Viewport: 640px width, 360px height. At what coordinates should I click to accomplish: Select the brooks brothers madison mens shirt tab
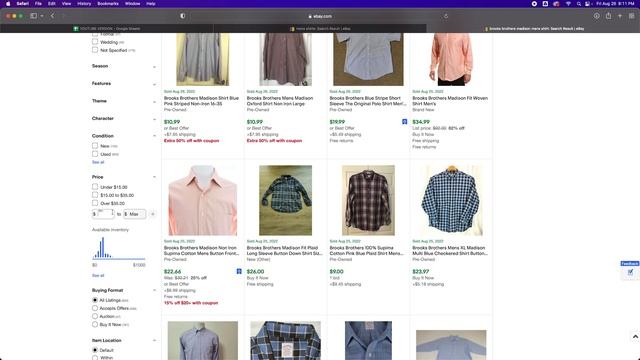point(533,29)
